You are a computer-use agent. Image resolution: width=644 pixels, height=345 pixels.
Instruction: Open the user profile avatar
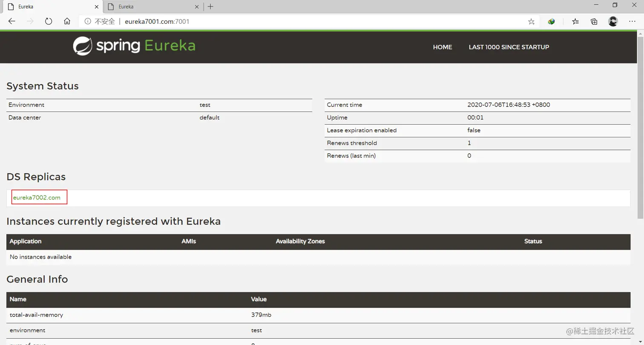(613, 21)
